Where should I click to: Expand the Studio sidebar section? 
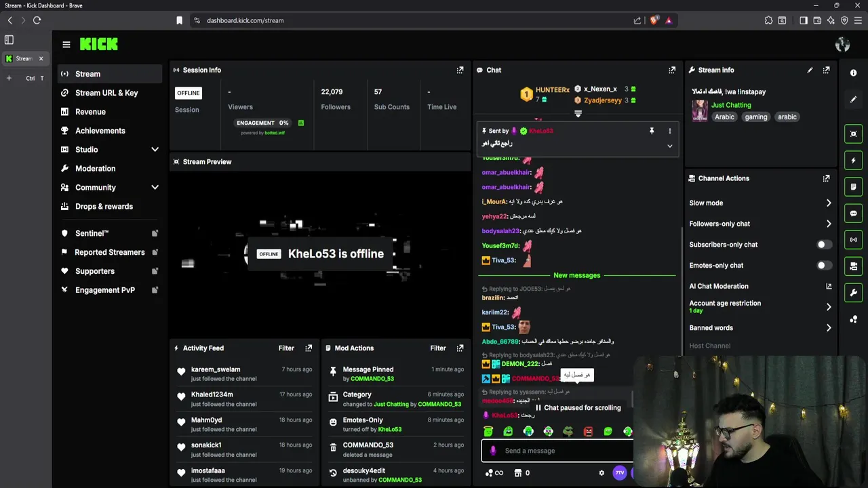coord(155,150)
